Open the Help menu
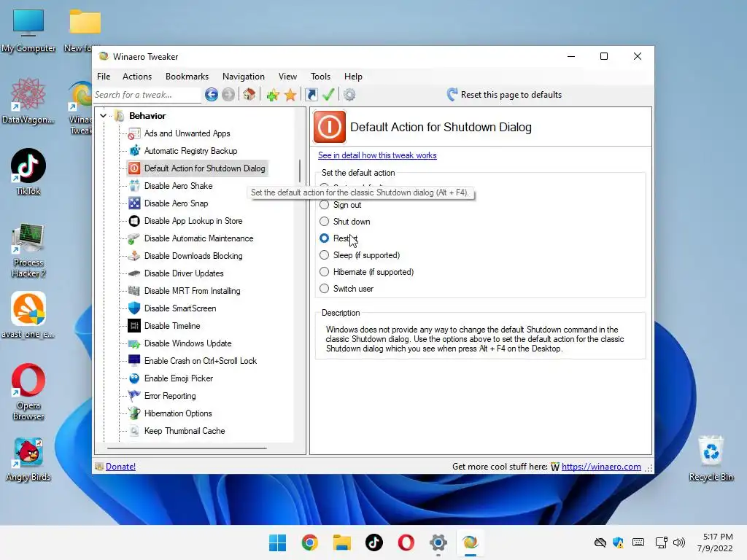747x560 pixels. [354, 76]
